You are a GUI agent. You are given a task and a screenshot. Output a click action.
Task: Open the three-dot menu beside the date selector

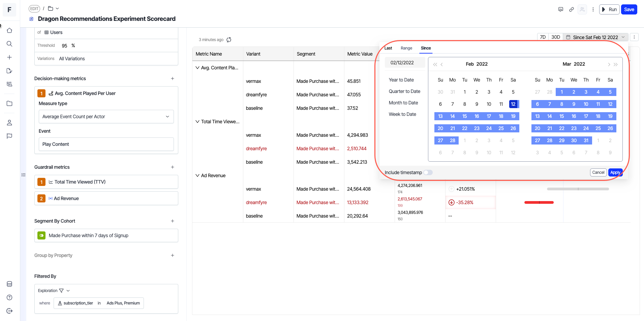(x=634, y=37)
